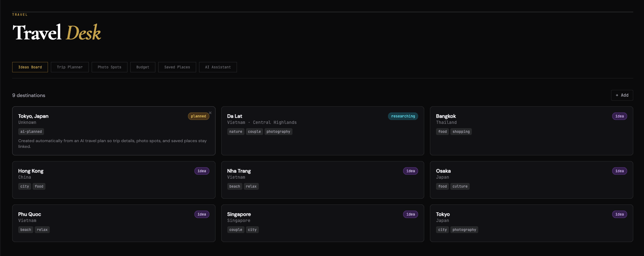Select the photography tag on Da Lat

279,131
